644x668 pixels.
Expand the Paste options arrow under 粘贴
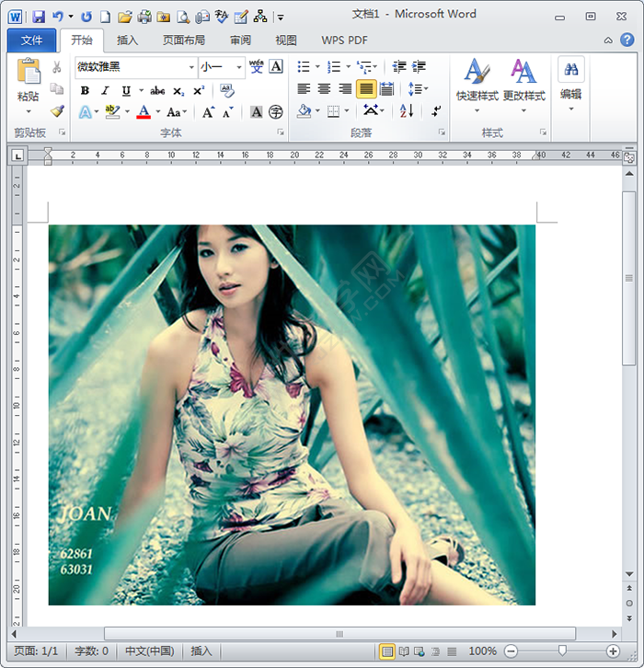point(29,112)
